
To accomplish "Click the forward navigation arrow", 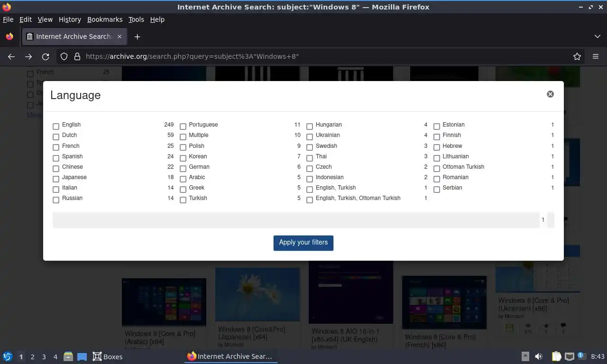I will tap(28, 56).
